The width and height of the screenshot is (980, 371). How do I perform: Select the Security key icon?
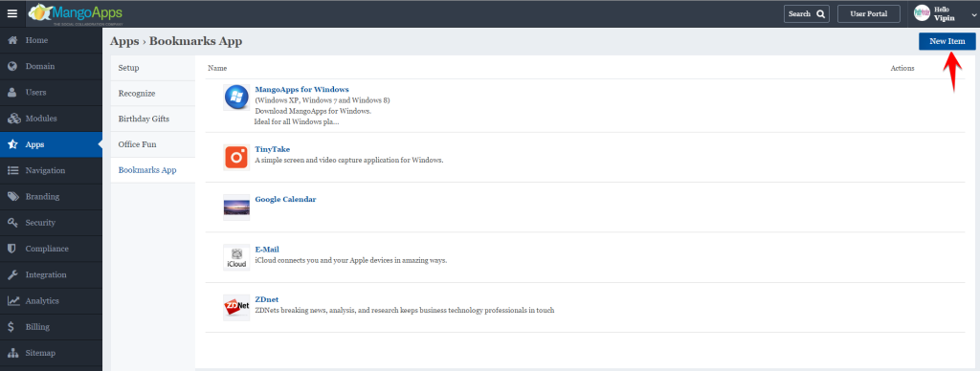pos(12,223)
